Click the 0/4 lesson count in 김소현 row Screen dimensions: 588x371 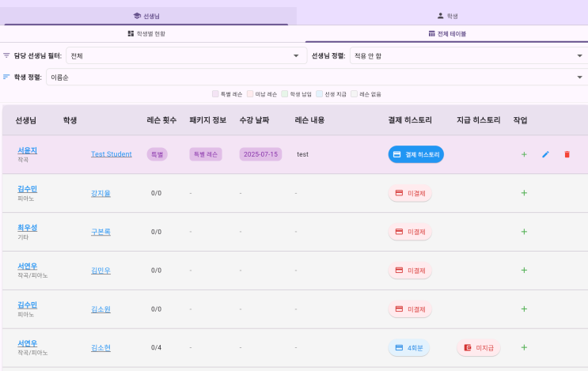point(157,348)
